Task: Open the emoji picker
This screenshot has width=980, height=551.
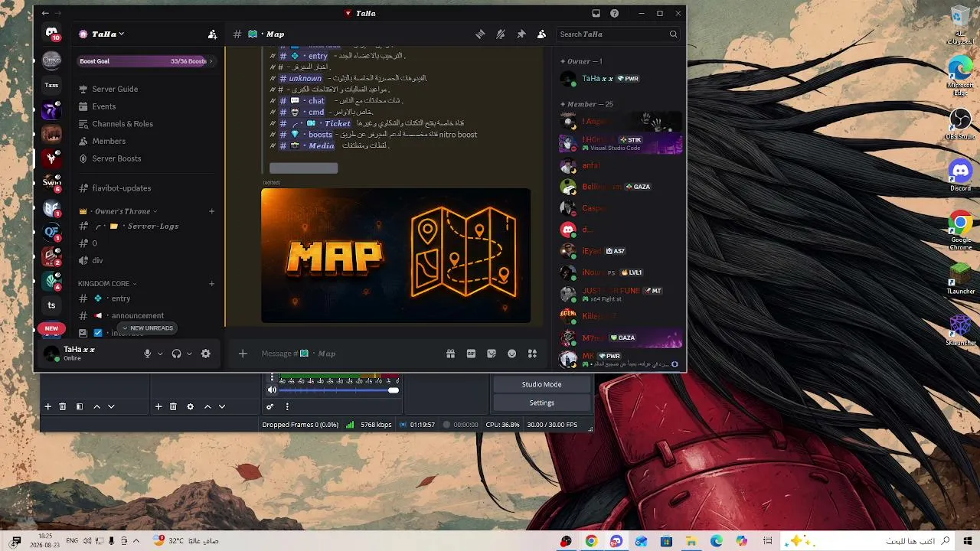Action: coord(511,354)
